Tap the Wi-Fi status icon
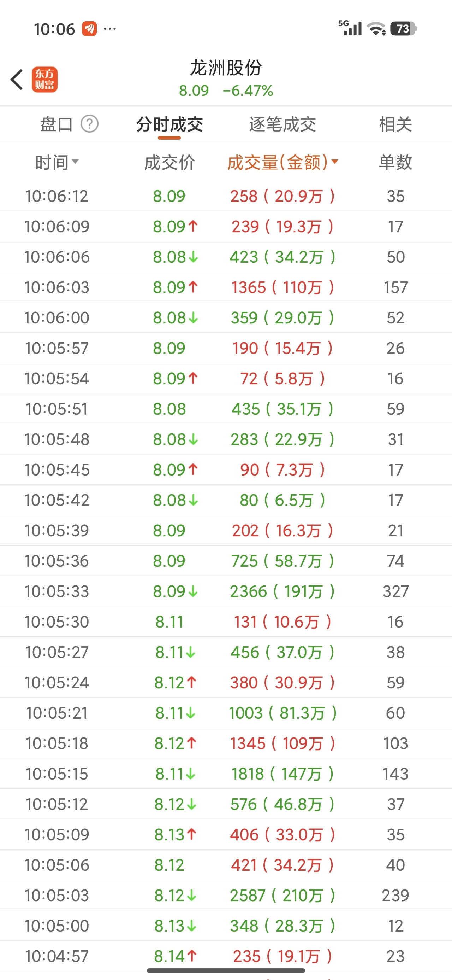Image resolution: width=452 pixels, height=980 pixels. pyautogui.click(x=376, y=29)
